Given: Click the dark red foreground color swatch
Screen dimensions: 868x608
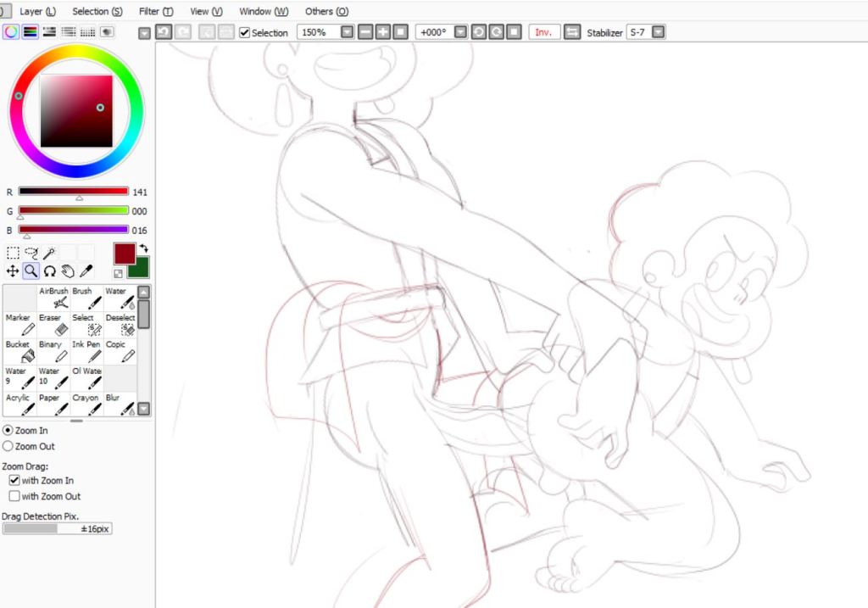Looking at the screenshot, I should [124, 253].
